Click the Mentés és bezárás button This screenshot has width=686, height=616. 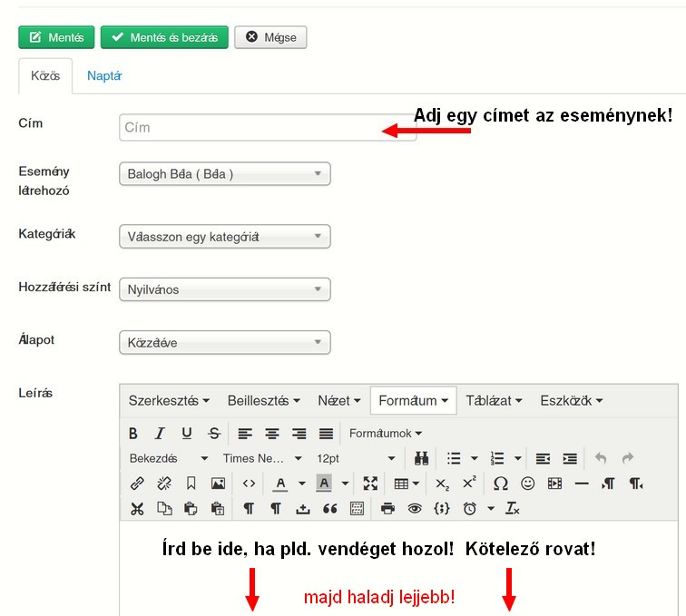tap(164, 37)
